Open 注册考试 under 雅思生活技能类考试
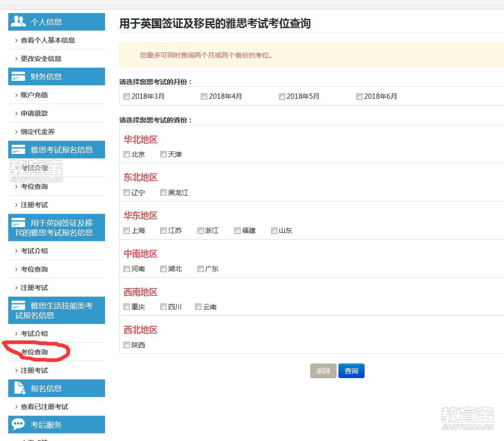 click(x=34, y=370)
